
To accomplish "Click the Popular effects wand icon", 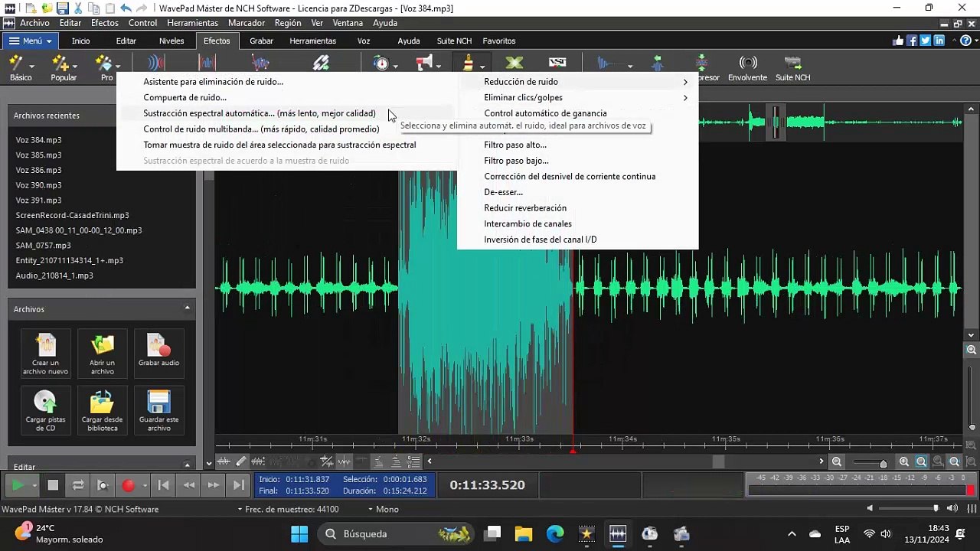I will click(60, 63).
